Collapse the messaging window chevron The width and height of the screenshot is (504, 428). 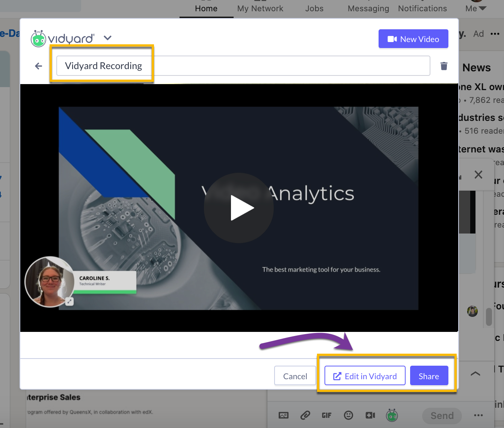[x=475, y=374]
